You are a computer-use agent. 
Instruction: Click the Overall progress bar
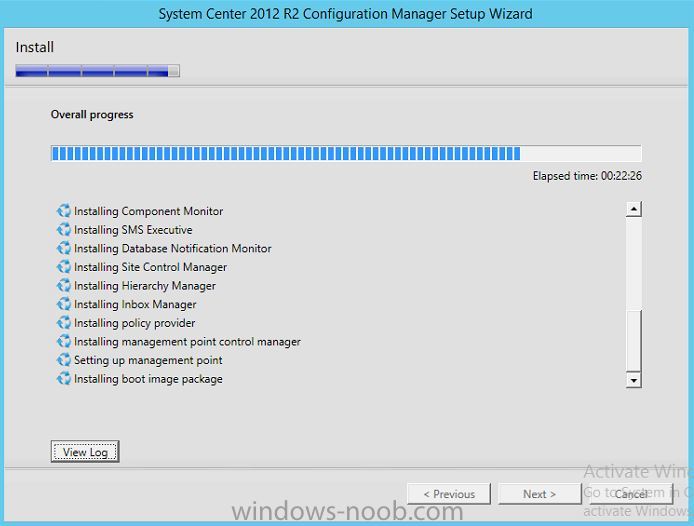coord(346,153)
